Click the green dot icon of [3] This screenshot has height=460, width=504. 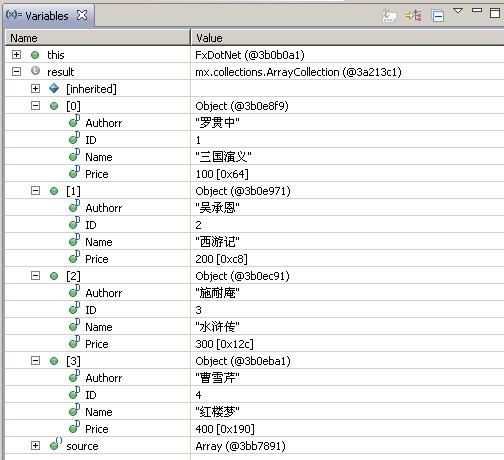click(54, 361)
